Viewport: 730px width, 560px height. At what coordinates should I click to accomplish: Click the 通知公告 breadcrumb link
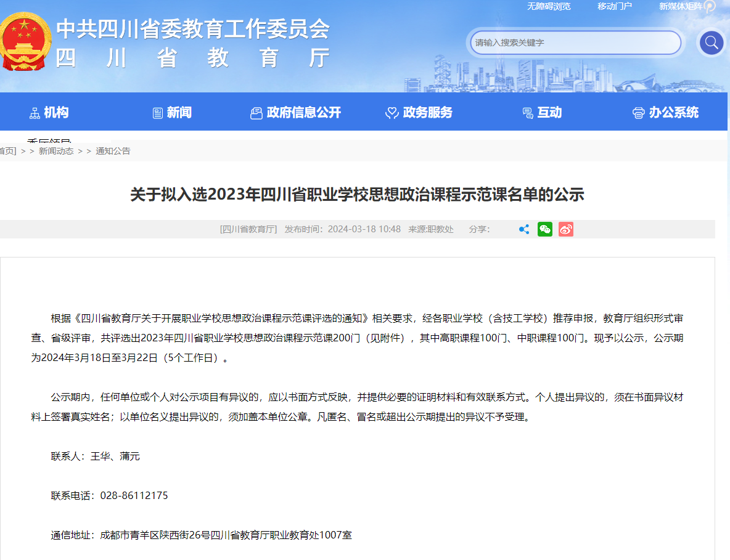pyautogui.click(x=113, y=151)
